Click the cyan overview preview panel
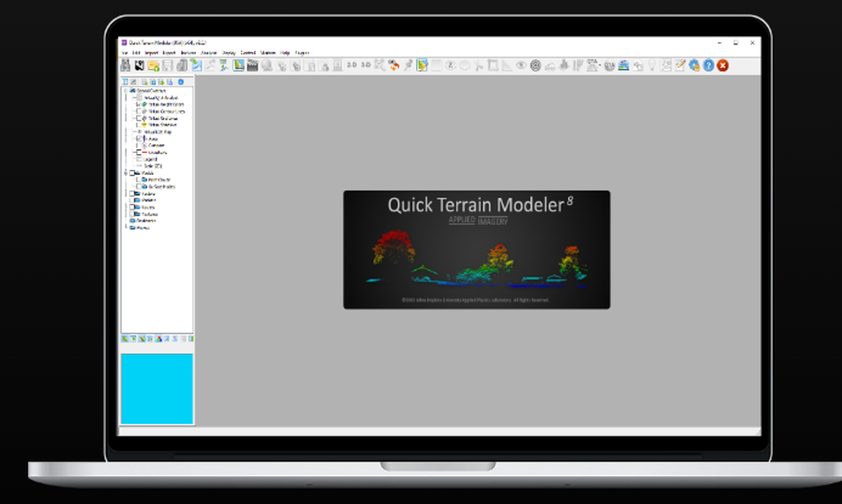Screen dimensions: 842x504 coord(157,389)
